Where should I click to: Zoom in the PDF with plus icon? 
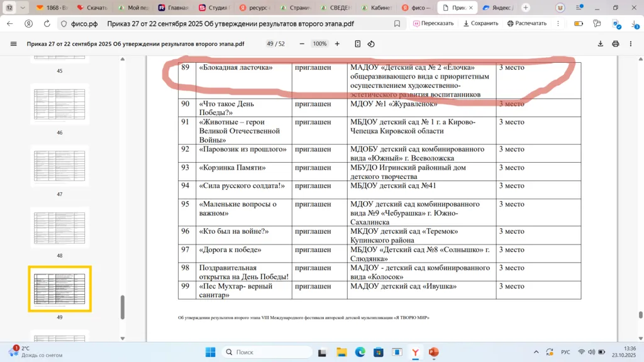(337, 44)
